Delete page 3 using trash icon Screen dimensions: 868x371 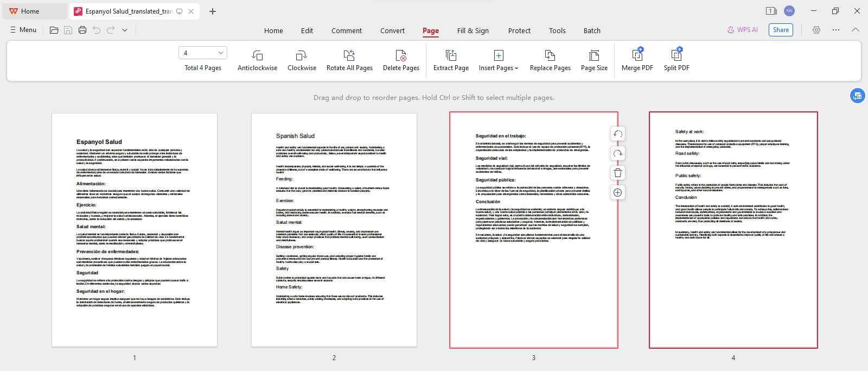coord(617,173)
